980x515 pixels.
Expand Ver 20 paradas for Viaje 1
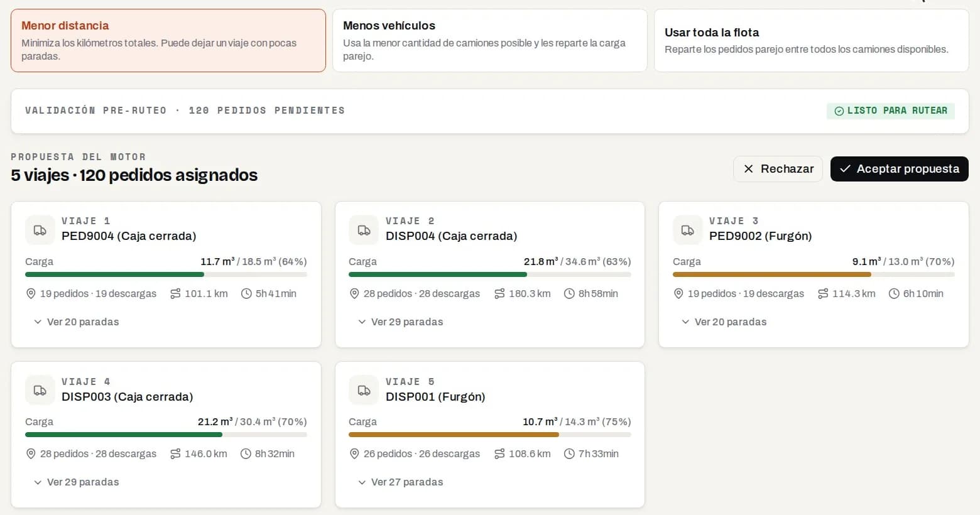coord(76,322)
